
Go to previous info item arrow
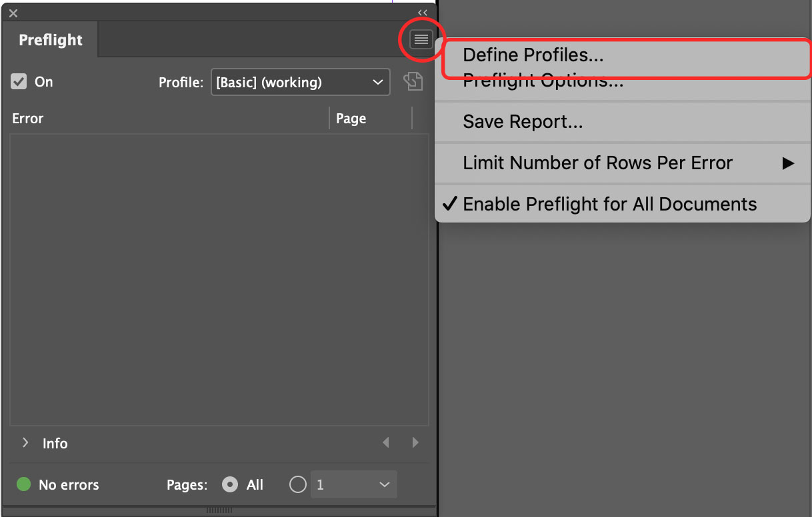pyautogui.click(x=386, y=442)
